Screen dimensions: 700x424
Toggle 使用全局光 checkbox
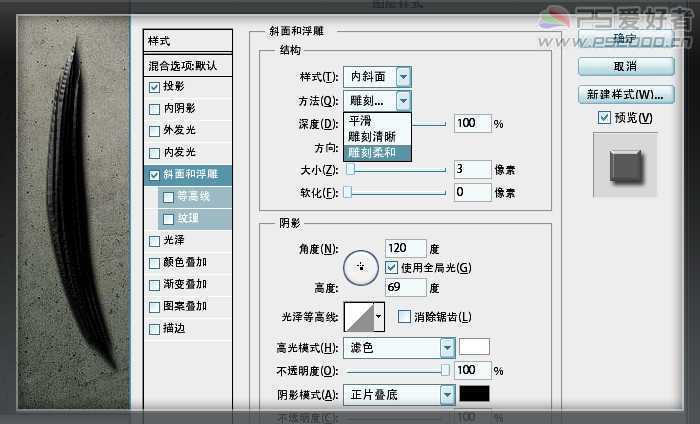click(391, 267)
